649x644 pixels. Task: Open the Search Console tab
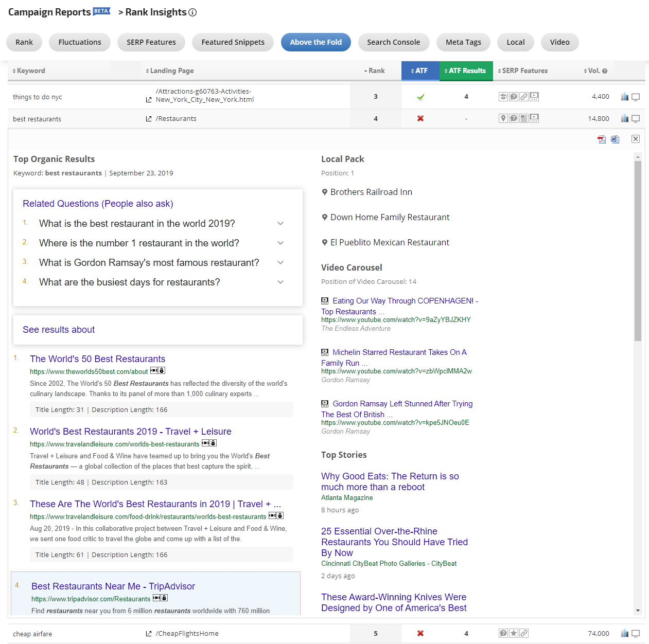click(393, 42)
